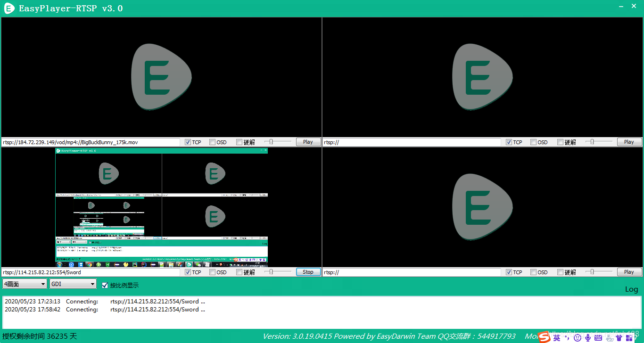Enable 硬解 for the Sword stream
This screenshot has height=343, width=644.
(x=239, y=272)
